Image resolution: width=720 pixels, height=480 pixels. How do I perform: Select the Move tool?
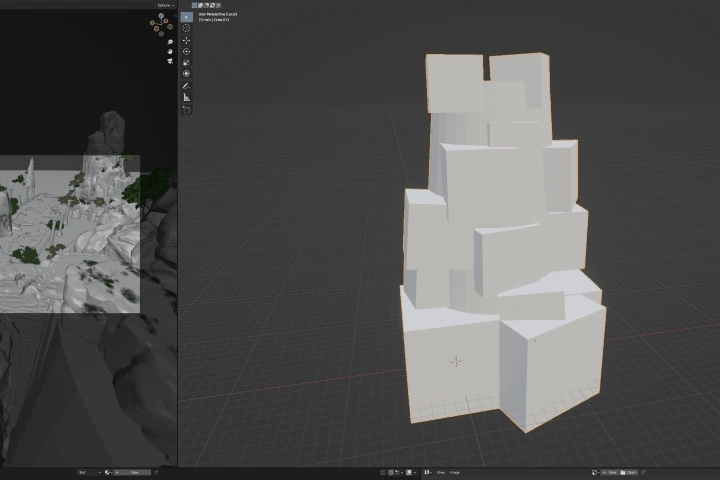point(186,40)
